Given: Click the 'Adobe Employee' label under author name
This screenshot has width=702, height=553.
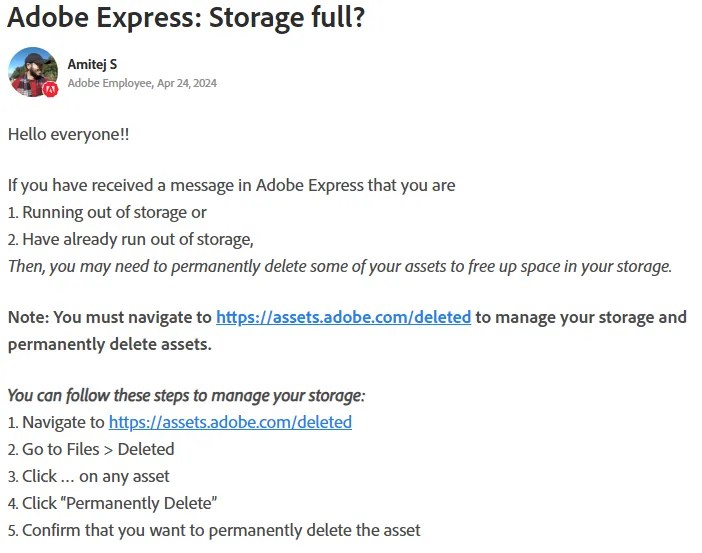Looking at the screenshot, I should coord(109,83).
